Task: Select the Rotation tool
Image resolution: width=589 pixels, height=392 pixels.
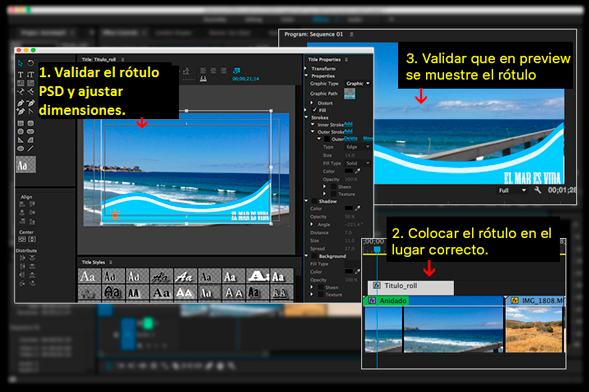Action: click(x=31, y=63)
